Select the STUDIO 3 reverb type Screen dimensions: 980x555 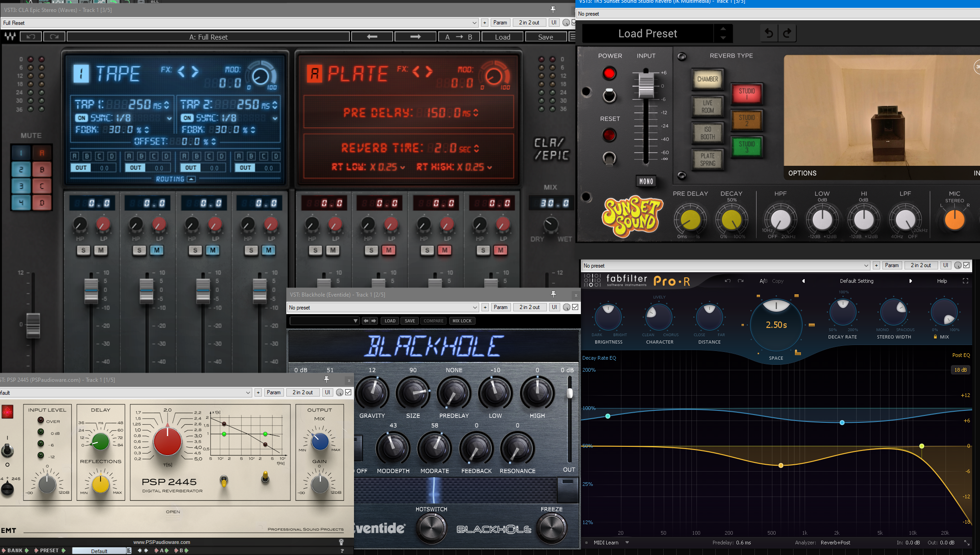(x=746, y=147)
